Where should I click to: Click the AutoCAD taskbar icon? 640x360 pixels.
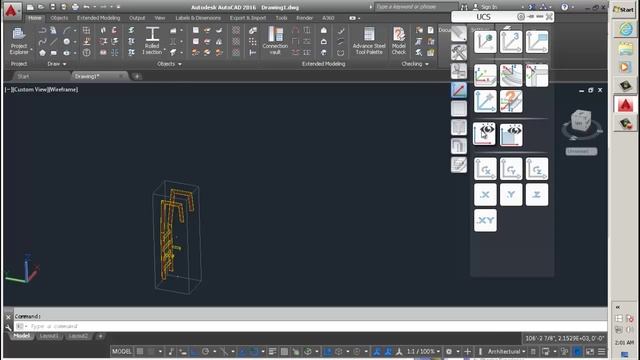click(625, 104)
